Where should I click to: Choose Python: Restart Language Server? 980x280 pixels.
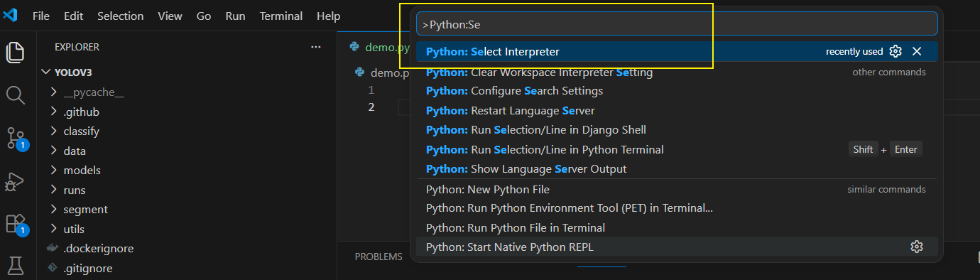point(677,111)
